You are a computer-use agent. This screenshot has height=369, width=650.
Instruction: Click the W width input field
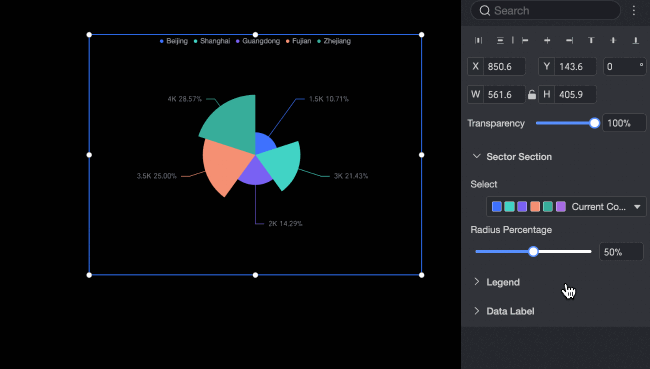click(504, 95)
